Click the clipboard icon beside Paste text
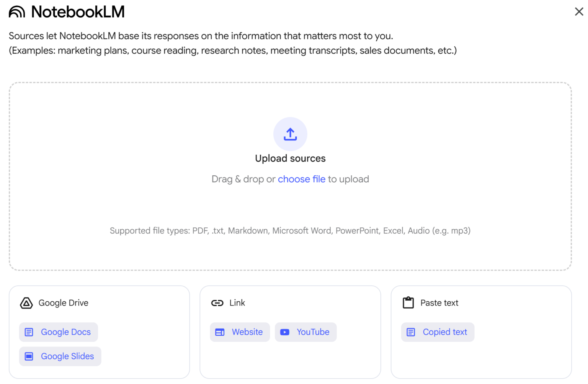Viewport: 588px width, 384px height. click(408, 302)
